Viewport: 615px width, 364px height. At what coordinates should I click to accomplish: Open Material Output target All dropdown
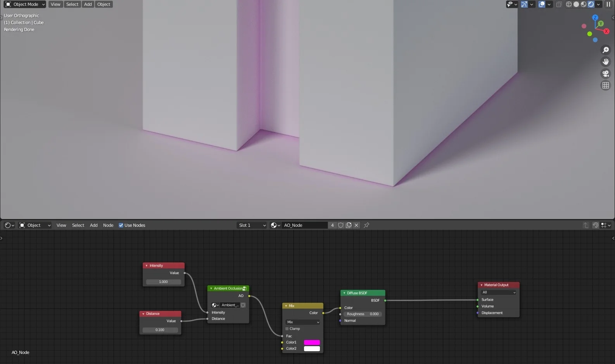(x=499, y=292)
